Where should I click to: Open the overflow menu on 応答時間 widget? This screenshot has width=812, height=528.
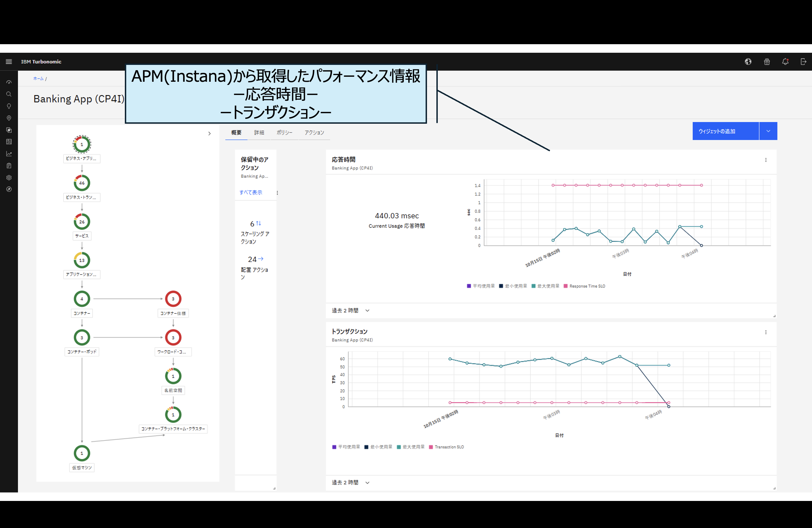[766, 160]
